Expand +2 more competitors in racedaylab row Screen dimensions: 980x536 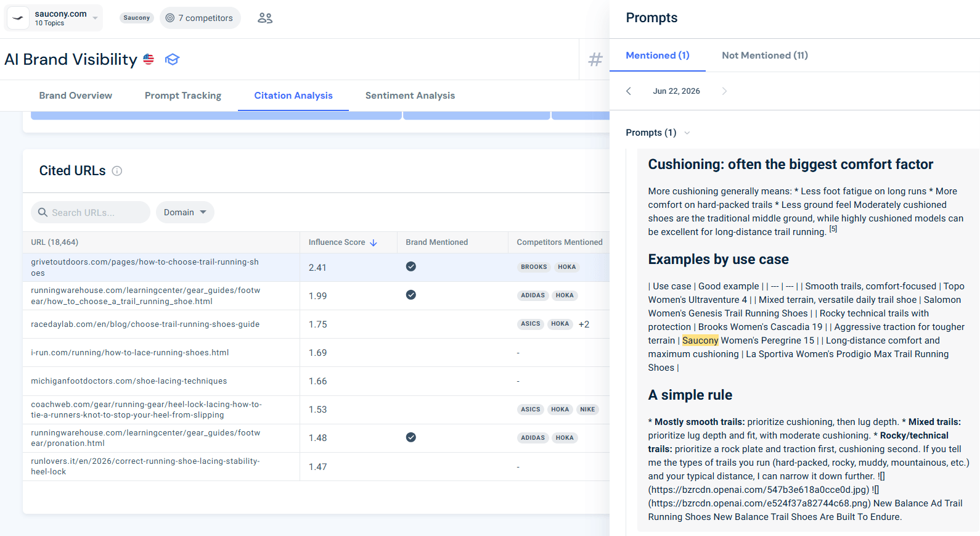click(584, 324)
